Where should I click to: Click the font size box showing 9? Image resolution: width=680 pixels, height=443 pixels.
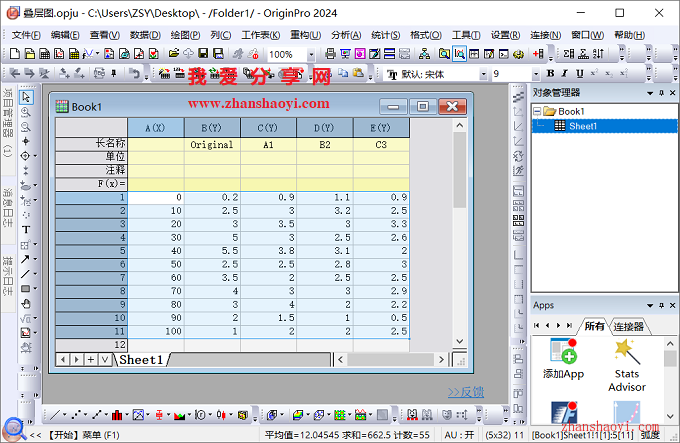[x=512, y=74]
